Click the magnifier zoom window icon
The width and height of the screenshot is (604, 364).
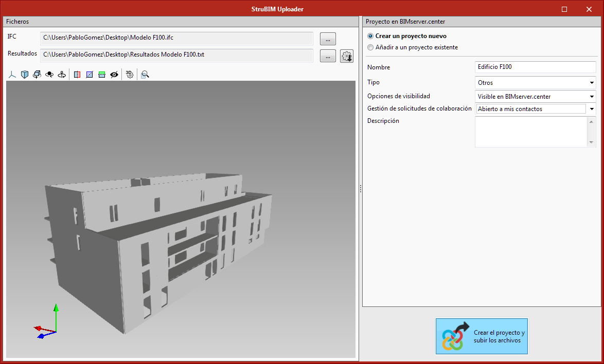tap(145, 75)
